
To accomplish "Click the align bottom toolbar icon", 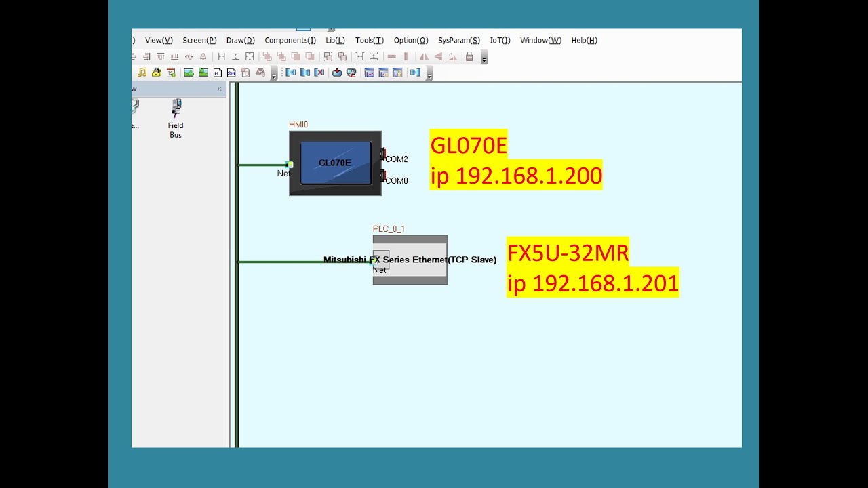I will [x=174, y=57].
